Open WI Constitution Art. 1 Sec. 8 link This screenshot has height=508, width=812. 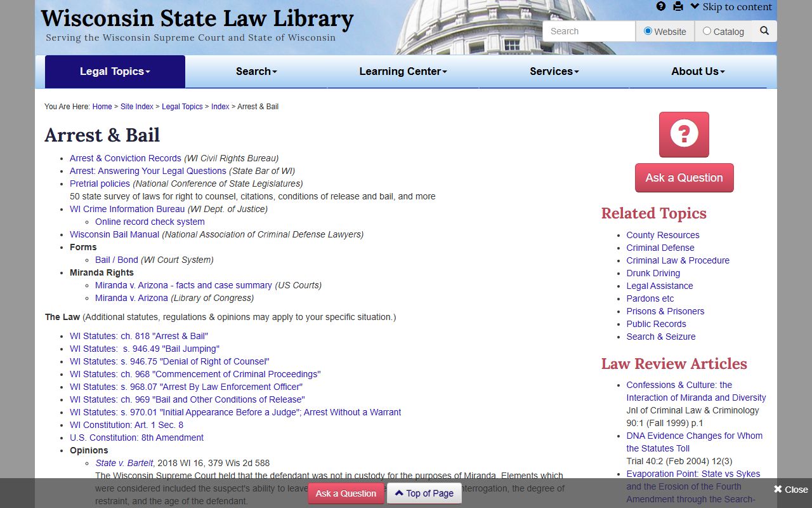126,425
